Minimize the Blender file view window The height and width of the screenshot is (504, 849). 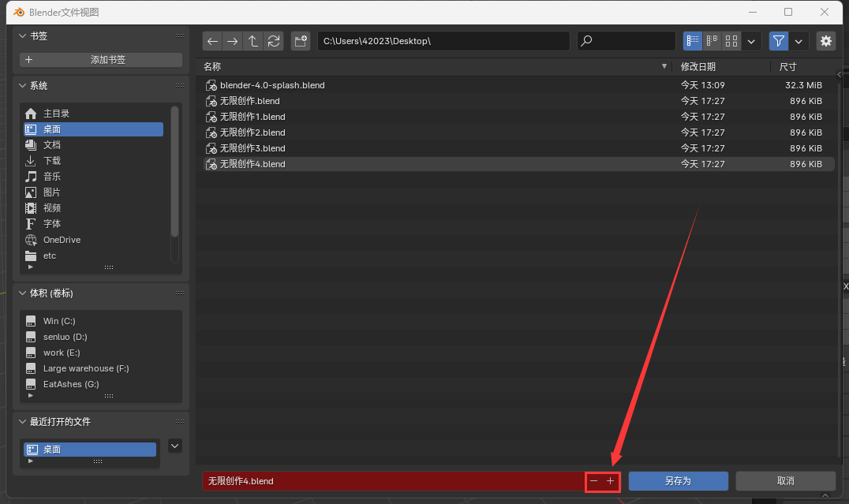[x=753, y=12]
